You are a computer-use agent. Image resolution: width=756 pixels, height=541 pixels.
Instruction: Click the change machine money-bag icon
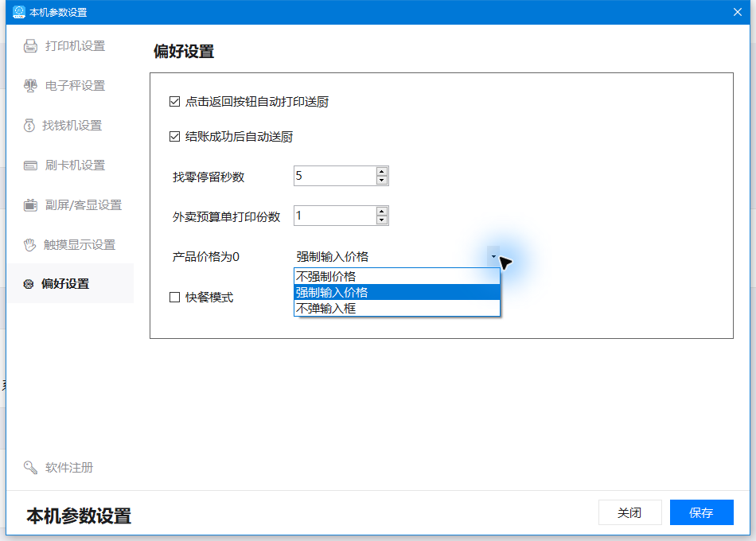click(x=29, y=126)
